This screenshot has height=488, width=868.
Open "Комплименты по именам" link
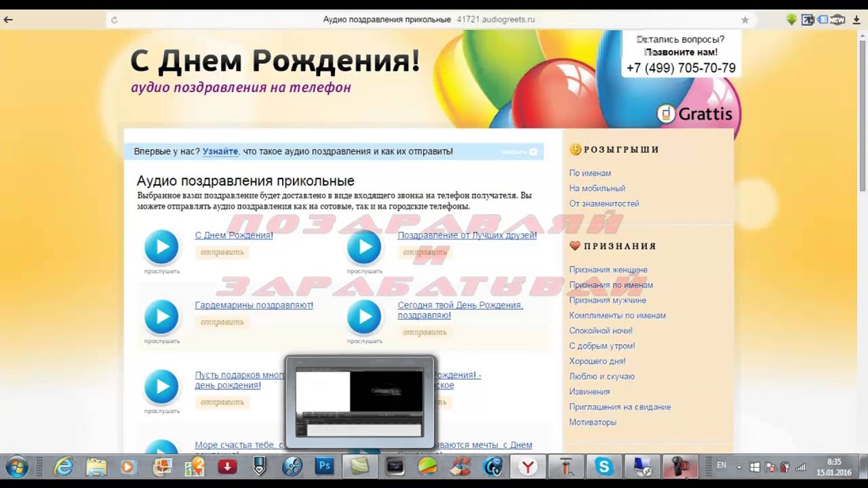tap(617, 316)
